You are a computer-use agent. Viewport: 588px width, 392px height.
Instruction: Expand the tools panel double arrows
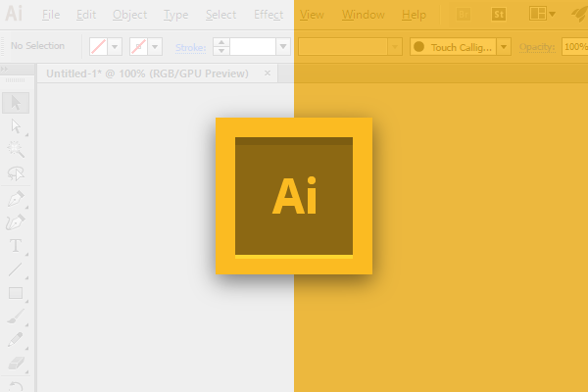(5, 69)
